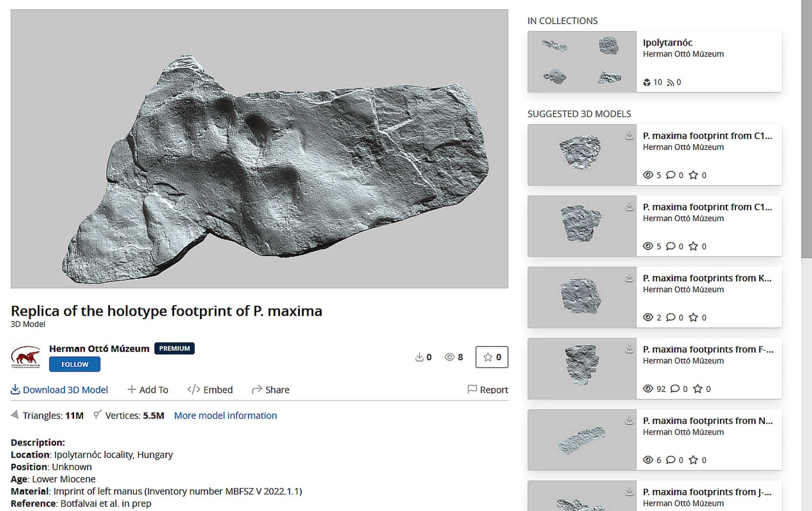
Task: Click download icon on first P. maxima C1 card
Action: (x=629, y=135)
